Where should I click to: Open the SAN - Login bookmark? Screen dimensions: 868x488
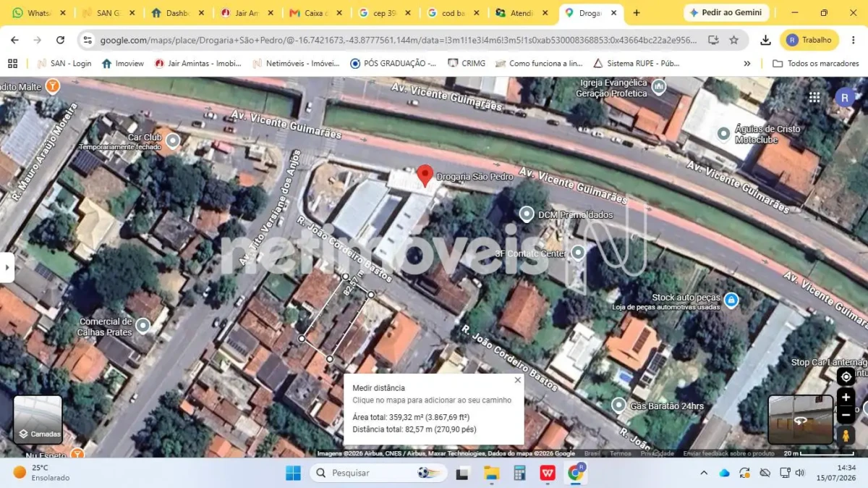pos(64,64)
